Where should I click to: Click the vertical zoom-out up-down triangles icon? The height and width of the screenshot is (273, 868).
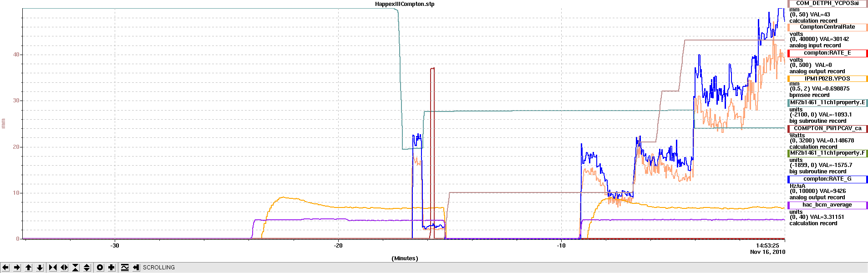pyautogui.click(x=87, y=268)
